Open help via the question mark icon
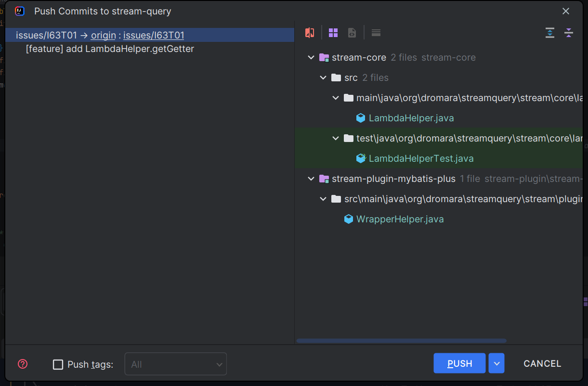 tap(23, 364)
